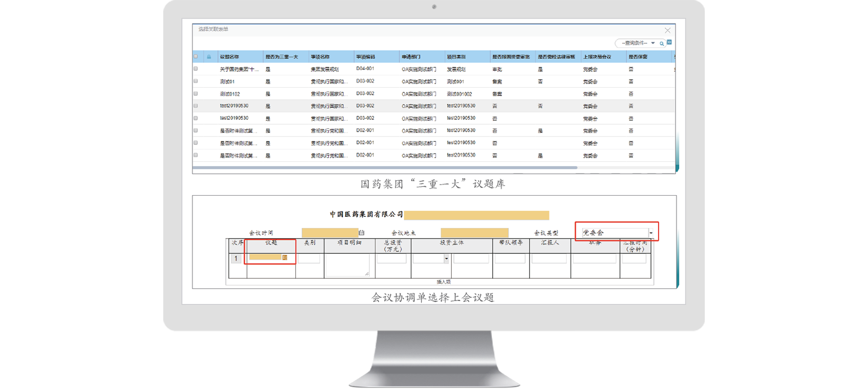The width and height of the screenshot is (868, 389).
Task: Click the 类别 input in row 1
Action: 309,259
